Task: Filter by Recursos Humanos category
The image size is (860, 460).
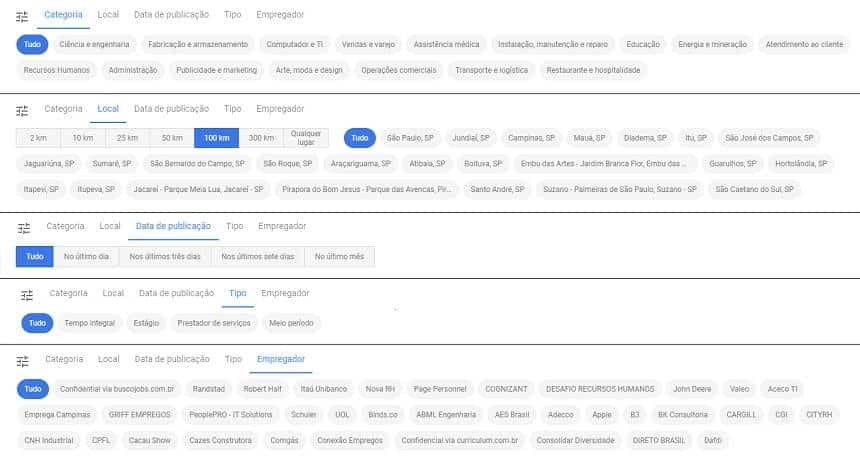Action: coord(56,70)
